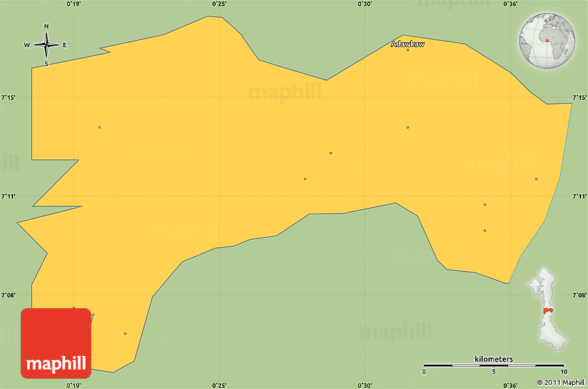
Task: Click the compass rose icon
Action: tap(46, 46)
